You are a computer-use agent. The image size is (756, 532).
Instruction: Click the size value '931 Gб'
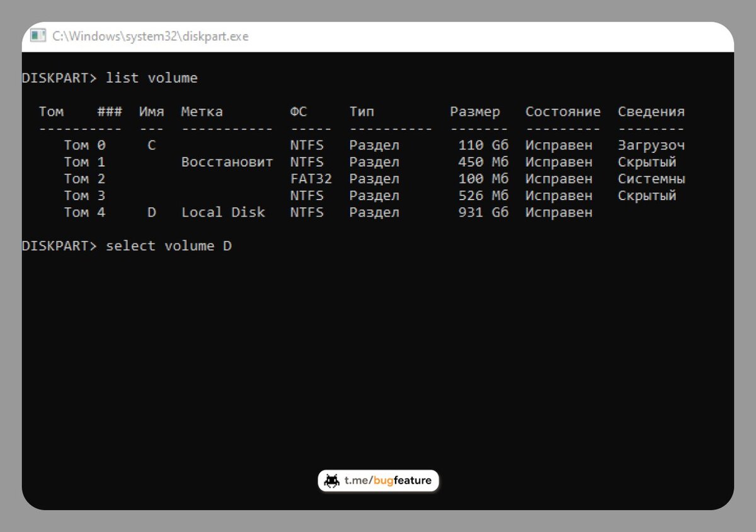point(483,212)
